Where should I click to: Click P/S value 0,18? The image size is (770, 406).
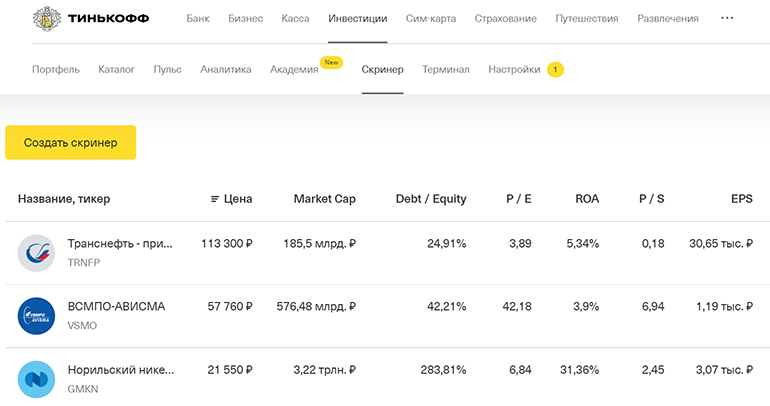click(653, 244)
